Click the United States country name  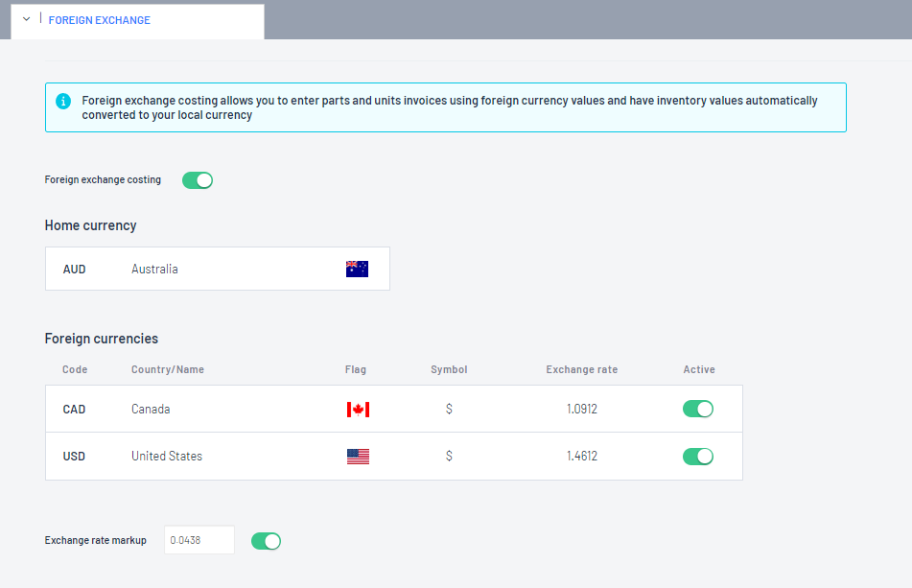(x=167, y=457)
